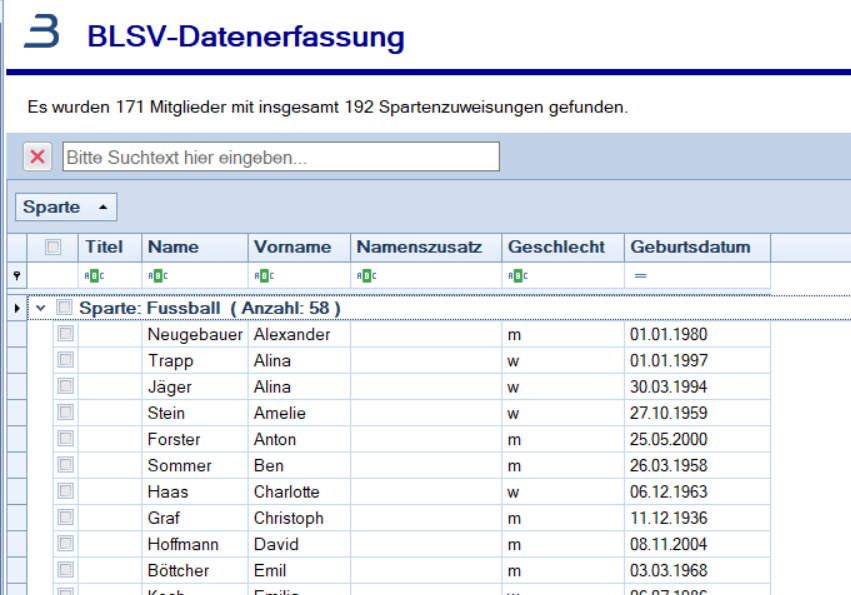Click the search text input field

pyautogui.click(x=281, y=157)
